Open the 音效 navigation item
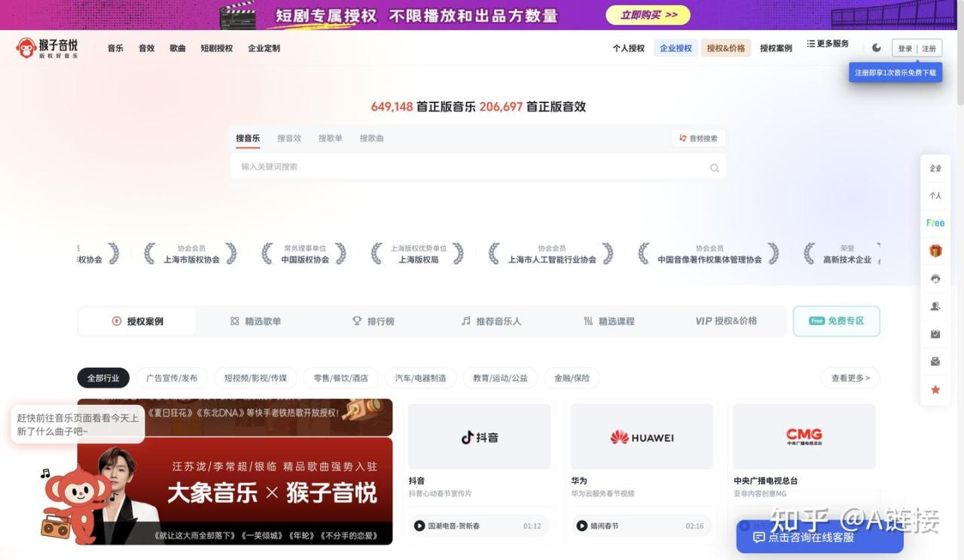This screenshot has width=964, height=560. pyautogui.click(x=146, y=48)
